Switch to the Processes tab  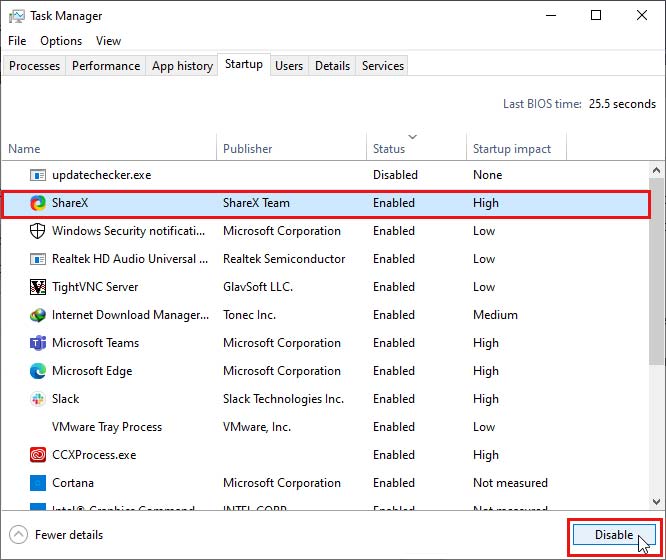pos(34,66)
